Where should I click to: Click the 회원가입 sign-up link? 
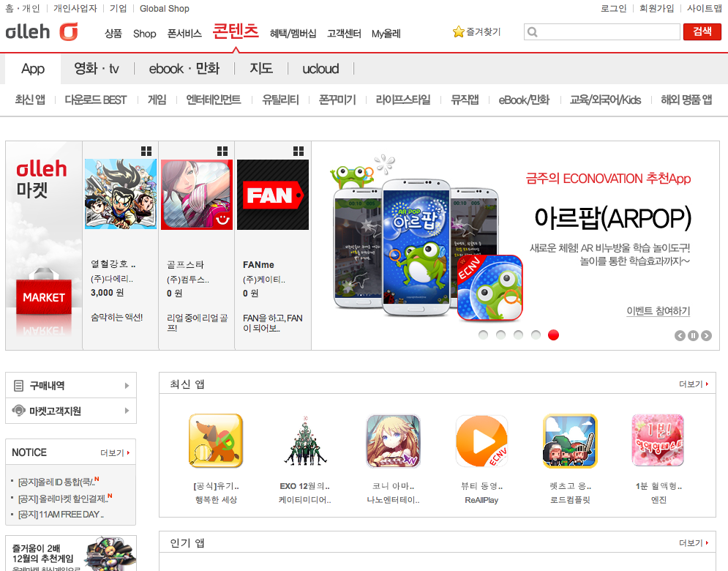(x=656, y=8)
